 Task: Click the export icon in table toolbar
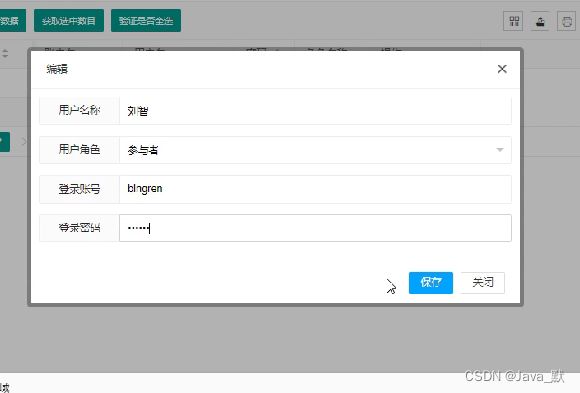point(540,21)
